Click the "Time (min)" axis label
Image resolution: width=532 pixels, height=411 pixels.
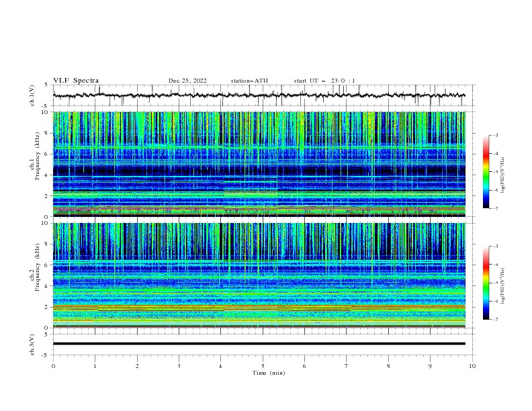pos(269,373)
